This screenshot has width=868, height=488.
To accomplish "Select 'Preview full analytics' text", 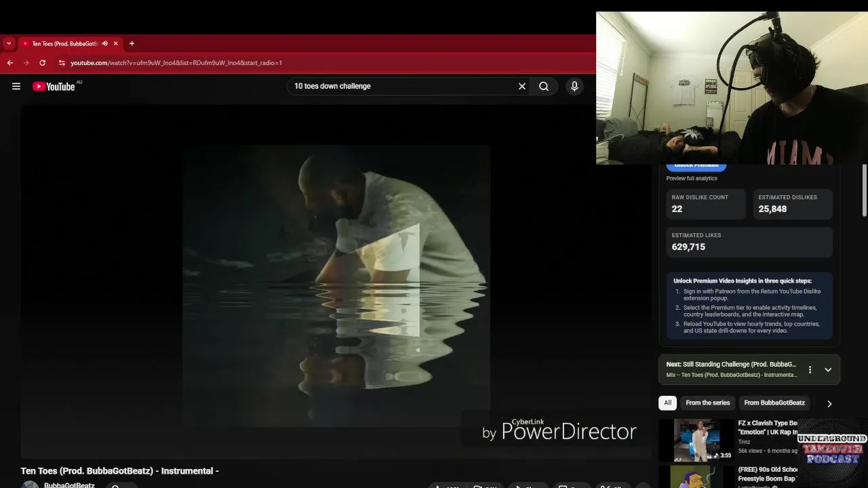I will (x=692, y=178).
